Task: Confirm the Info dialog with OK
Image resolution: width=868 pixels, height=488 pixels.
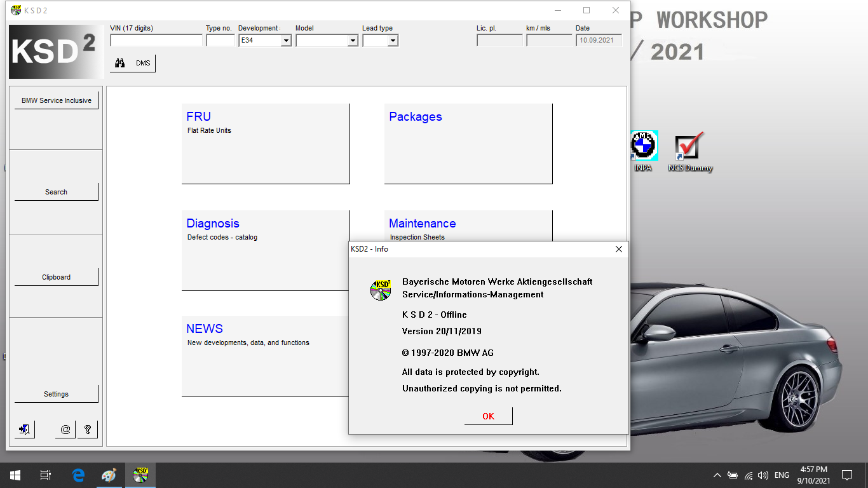Action: (488, 416)
